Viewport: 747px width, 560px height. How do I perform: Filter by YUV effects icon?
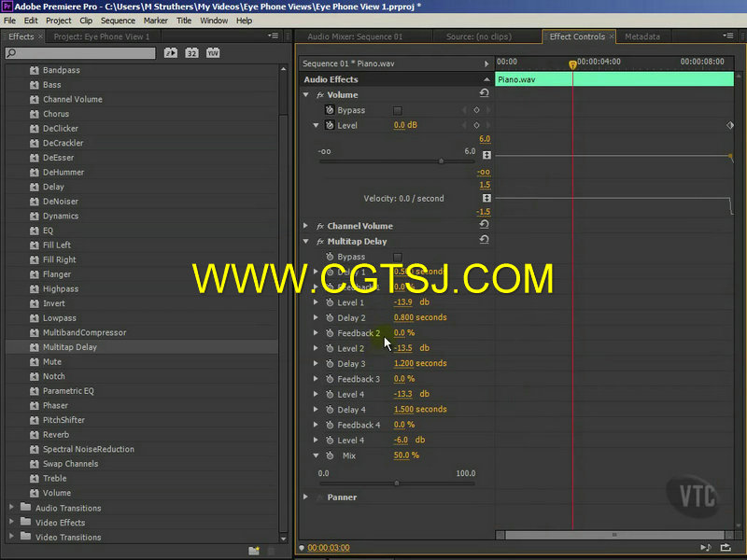[x=213, y=53]
